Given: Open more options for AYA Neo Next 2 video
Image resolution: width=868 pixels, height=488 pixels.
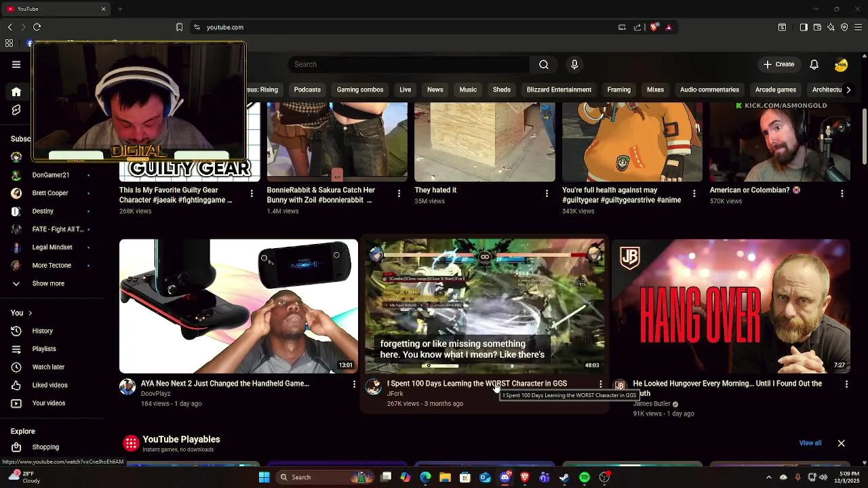Looking at the screenshot, I should [354, 384].
